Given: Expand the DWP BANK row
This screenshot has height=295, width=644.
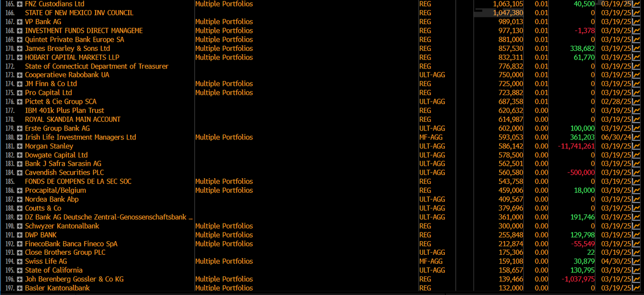Looking at the screenshot, I should pos(20,235).
